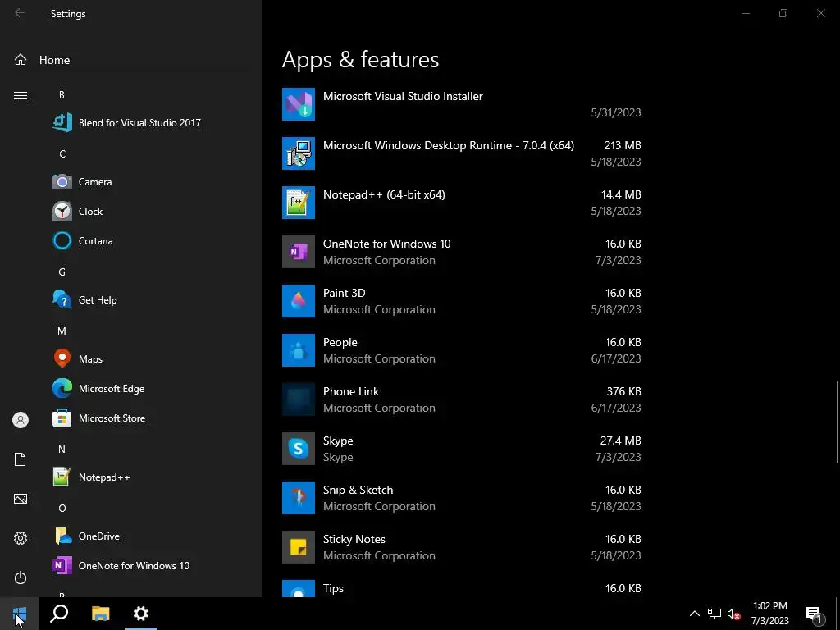This screenshot has width=840, height=630.
Task: Jump to letter G app group
Action: pyautogui.click(x=62, y=272)
